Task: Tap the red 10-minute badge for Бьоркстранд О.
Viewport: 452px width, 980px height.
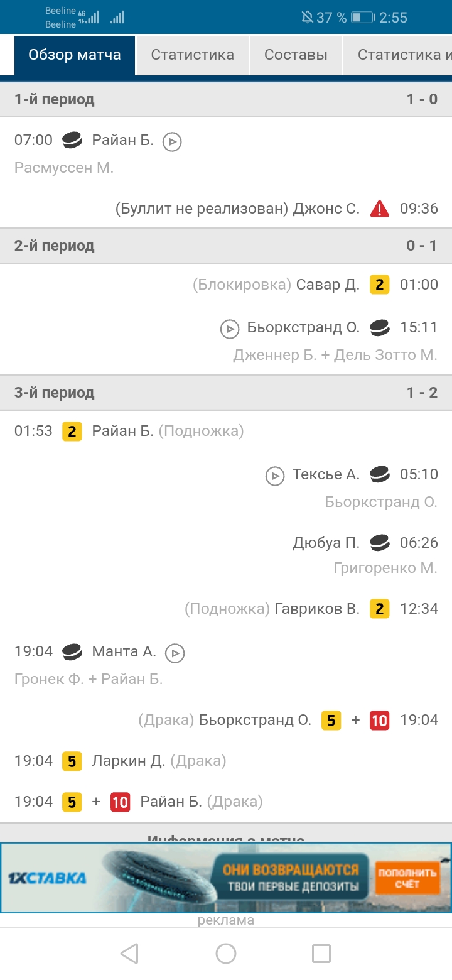Action: tap(379, 720)
